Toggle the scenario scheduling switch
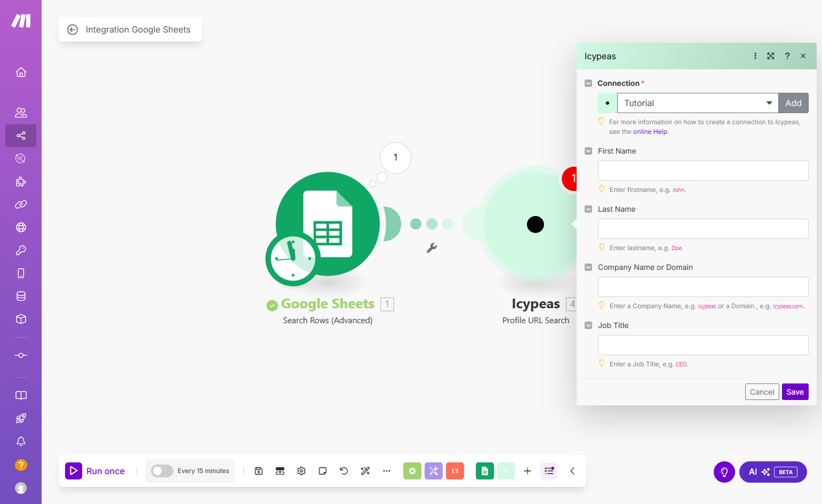This screenshot has width=822, height=504. tap(162, 471)
